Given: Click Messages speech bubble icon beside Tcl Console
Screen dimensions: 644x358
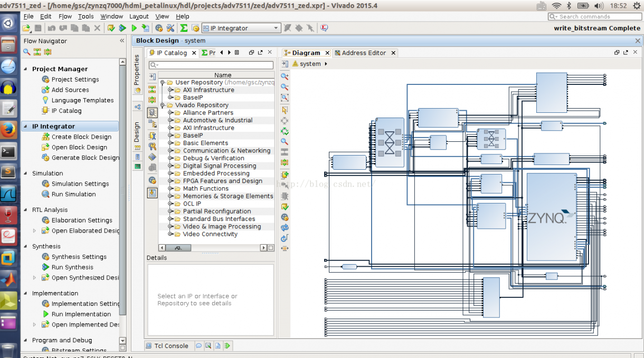Looking at the screenshot, I should [x=198, y=346].
